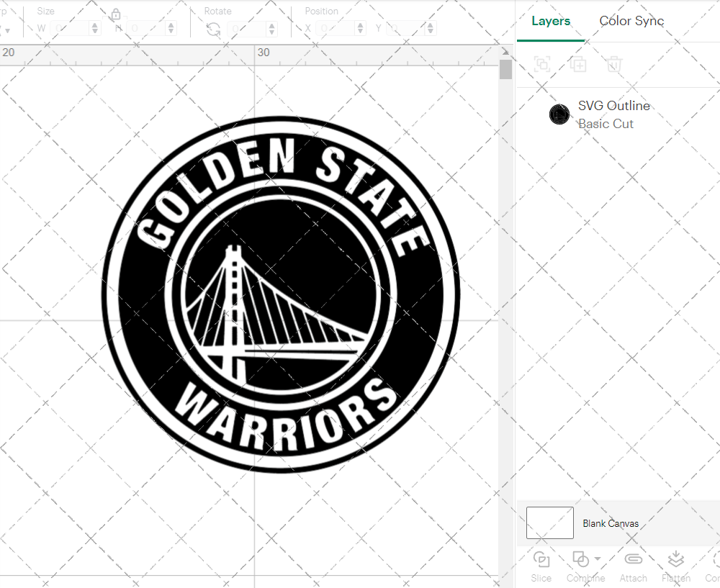Increment the Width stepper arrow
This screenshot has height=588, width=720.
point(94,24)
